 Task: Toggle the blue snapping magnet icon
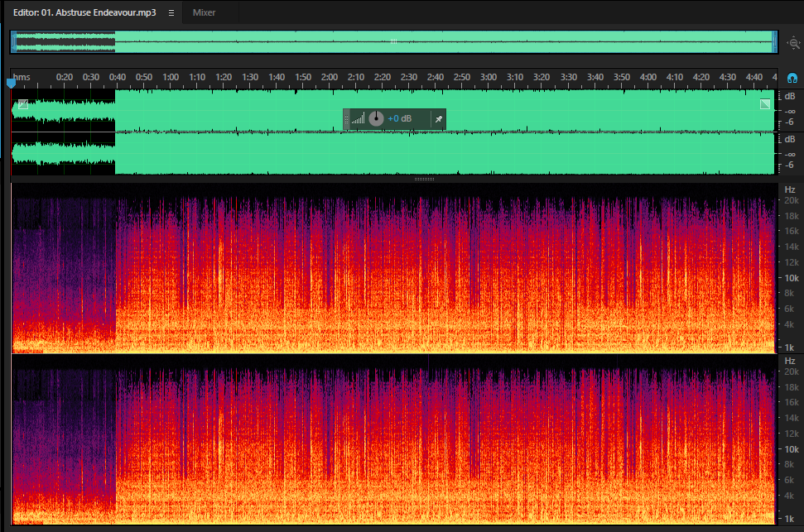tap(792, 78)
